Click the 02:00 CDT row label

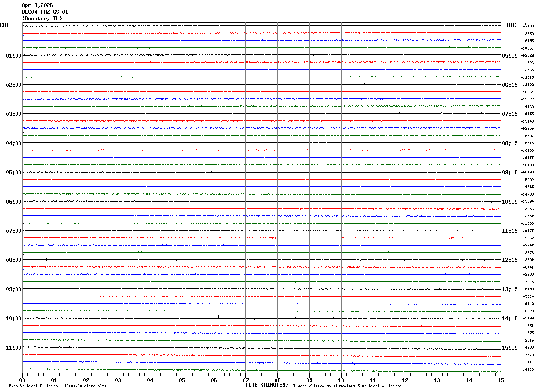coord(14,85)
